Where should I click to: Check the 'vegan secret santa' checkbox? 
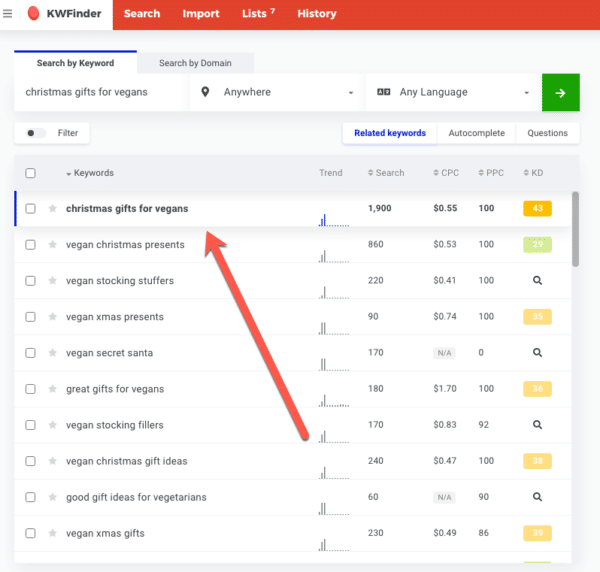coord(31,353)
